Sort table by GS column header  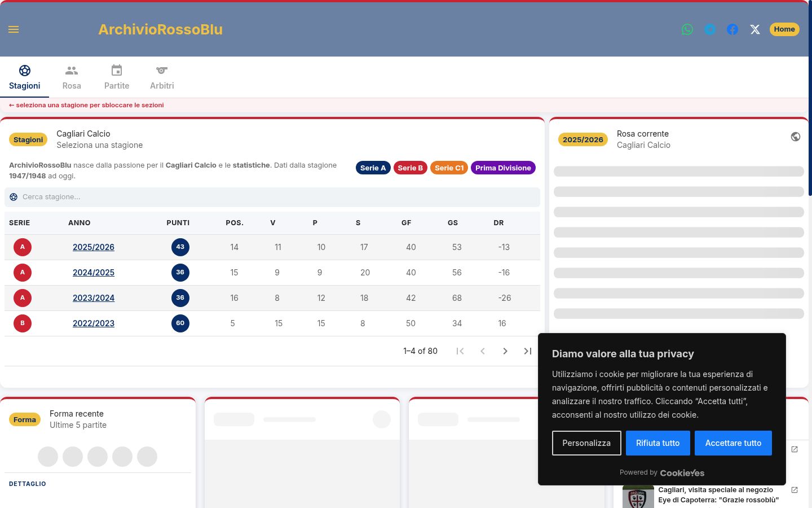(x=453, y=223)
